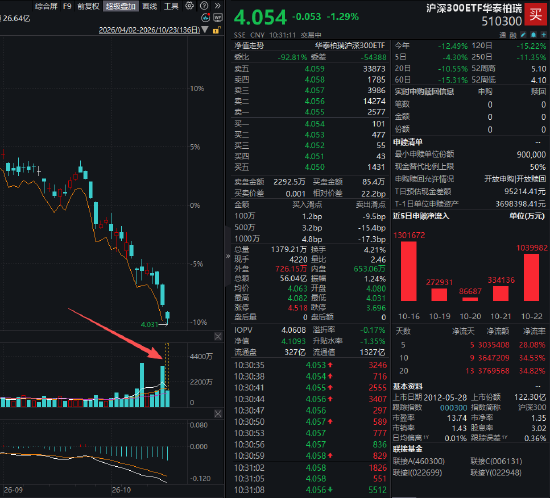This screenshot has width=550, height=498.
Task: Click the bell price-alert icon
Action: pos(534,35)
